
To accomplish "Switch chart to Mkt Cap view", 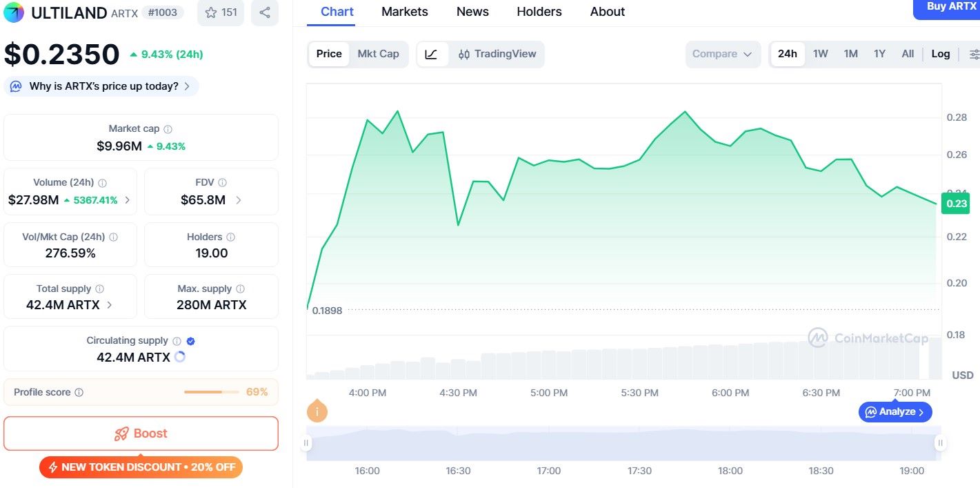I will [x=378, y=55].
